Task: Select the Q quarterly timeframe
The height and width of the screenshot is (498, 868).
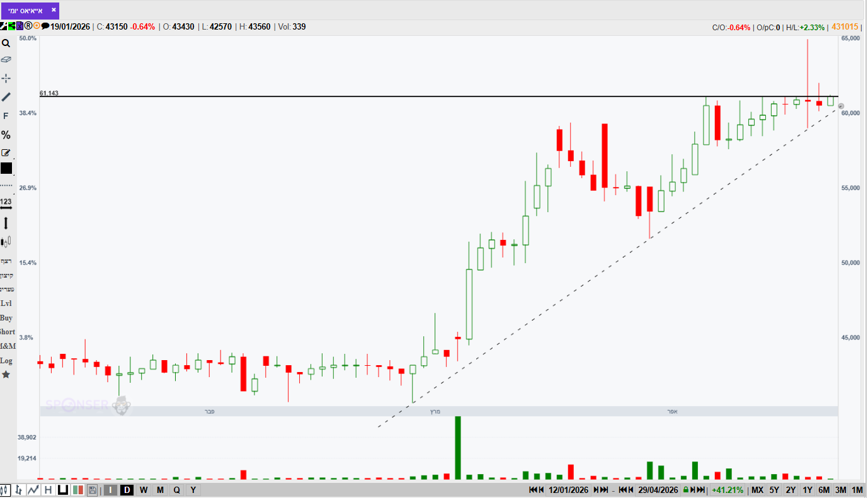Action: 176,490
